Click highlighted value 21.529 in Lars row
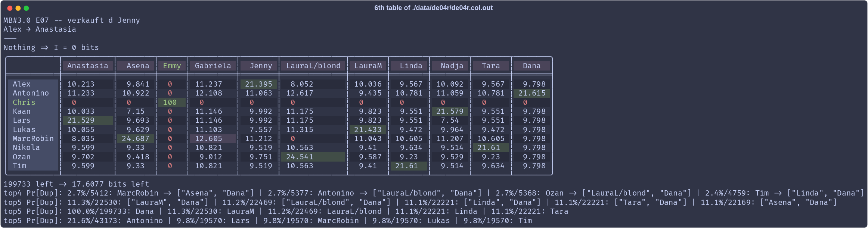This screenshot has width=868, height=228. pyautogui.click(x=88, y=121)
